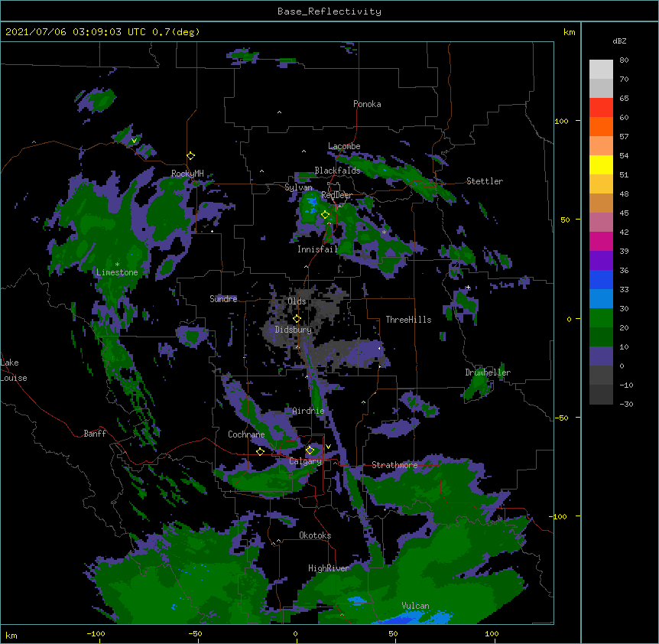Image resolution: width=659 pixels, height=644 pixels.
Task: Click the yellow V marker northwest of RockyMH
Action: [134, 141]
